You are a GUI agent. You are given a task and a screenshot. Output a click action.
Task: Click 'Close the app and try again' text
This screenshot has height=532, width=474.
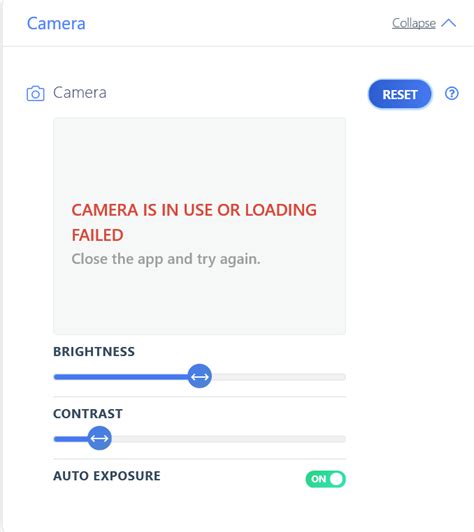click(166, 259)
